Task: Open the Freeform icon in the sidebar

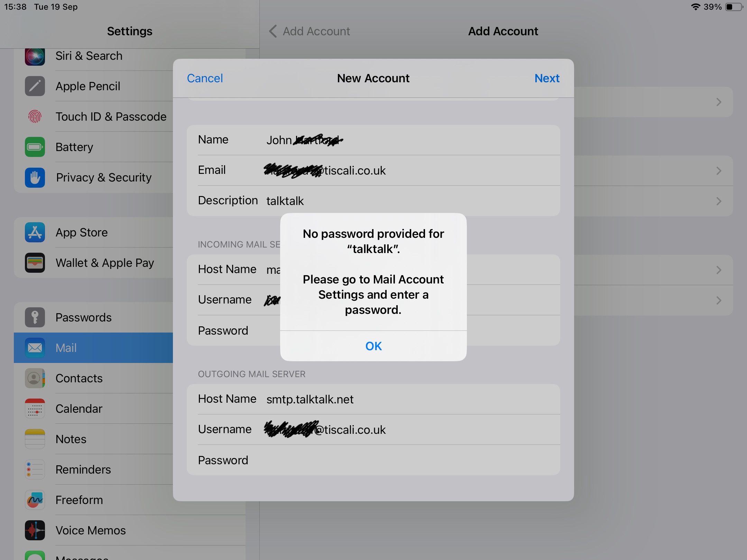Action: pos(35,500)
